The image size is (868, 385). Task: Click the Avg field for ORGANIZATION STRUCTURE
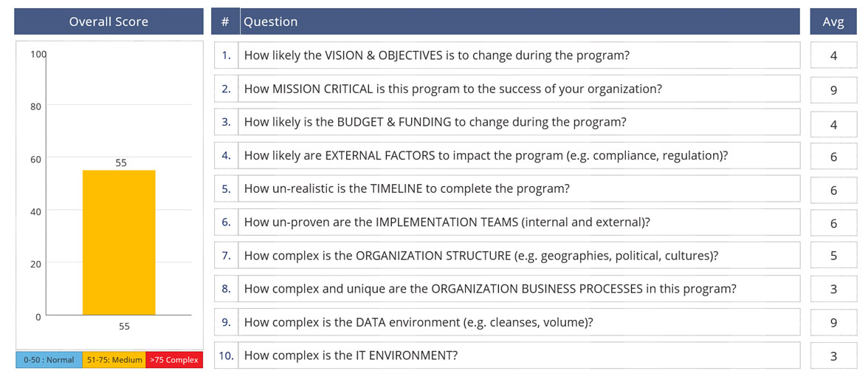click(x=833, y=256)
